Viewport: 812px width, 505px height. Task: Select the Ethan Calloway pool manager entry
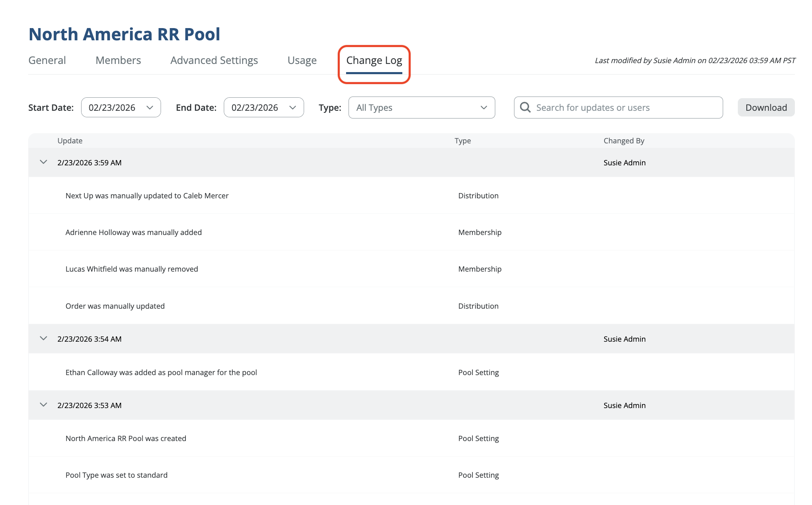pos(161,372)
